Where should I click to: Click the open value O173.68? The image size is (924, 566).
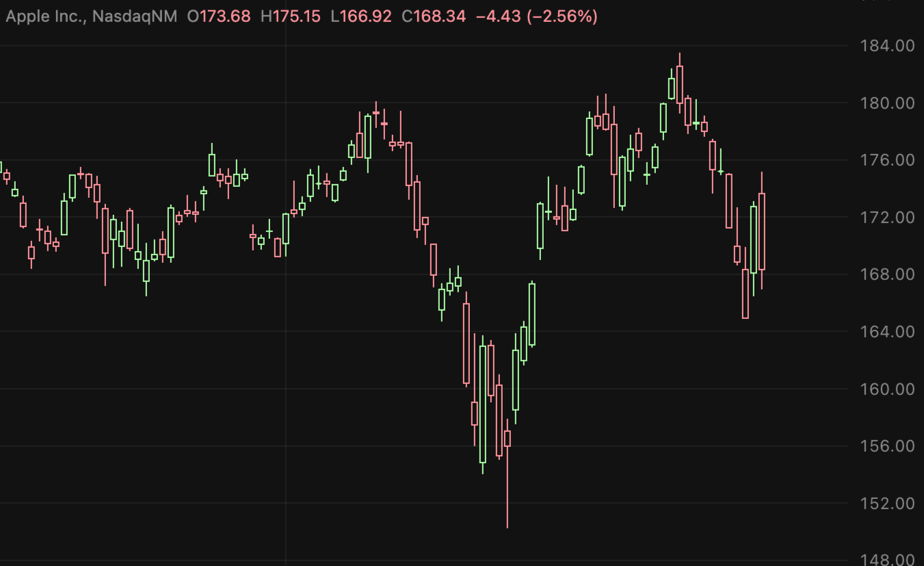coord(219,16)
